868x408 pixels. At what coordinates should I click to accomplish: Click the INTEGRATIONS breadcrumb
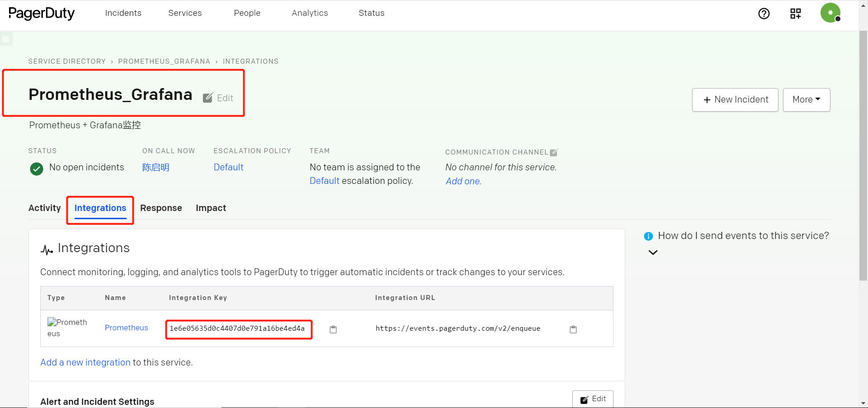(250, 61)
